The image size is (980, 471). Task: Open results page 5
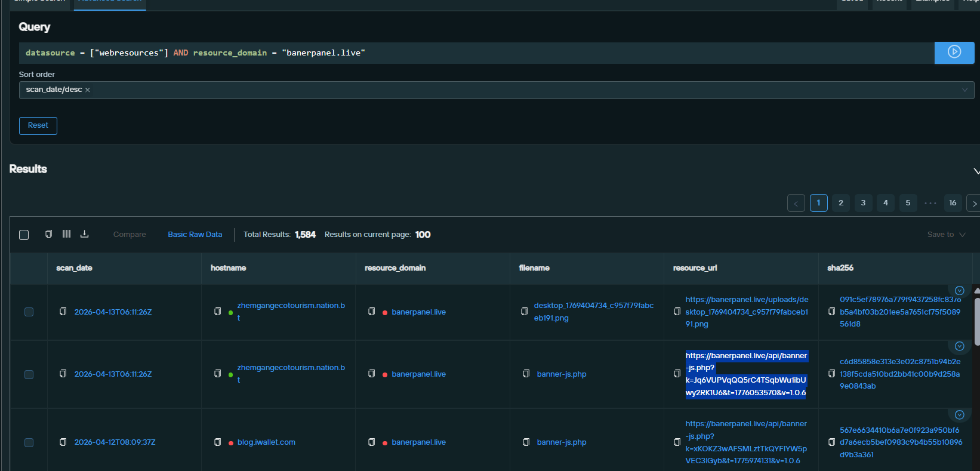(908, 203)
